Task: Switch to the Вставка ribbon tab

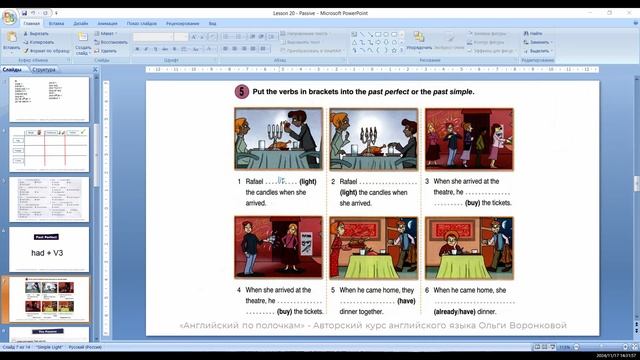Action: pos(56,24)
